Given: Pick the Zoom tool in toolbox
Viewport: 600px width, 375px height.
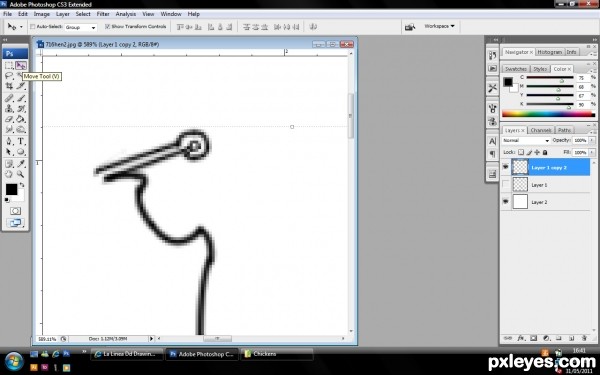Looking at the screenshot, I should 21,174.
